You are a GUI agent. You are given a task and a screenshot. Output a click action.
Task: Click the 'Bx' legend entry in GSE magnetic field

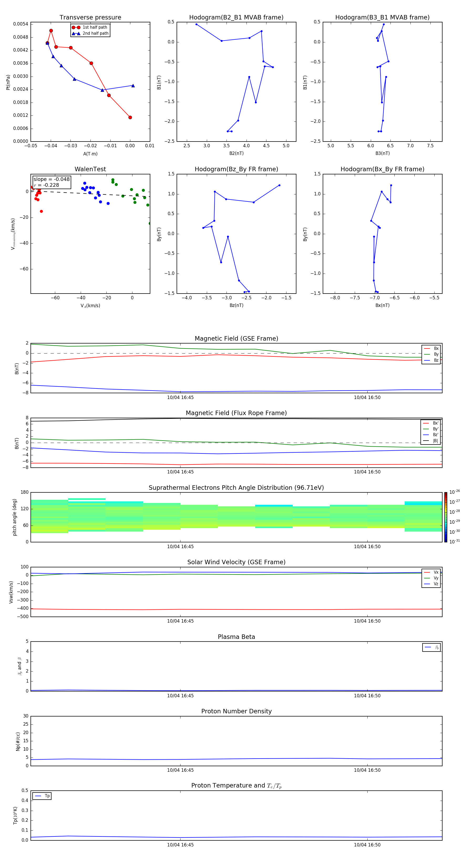pyautogui.click(x=431, y=349)
